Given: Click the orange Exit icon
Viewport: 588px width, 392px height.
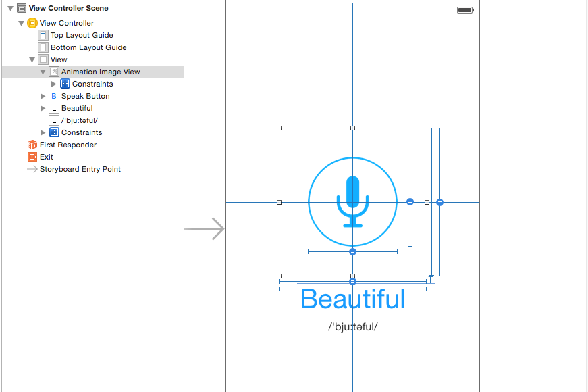Looking at the screenshot, I should (32, 157).
